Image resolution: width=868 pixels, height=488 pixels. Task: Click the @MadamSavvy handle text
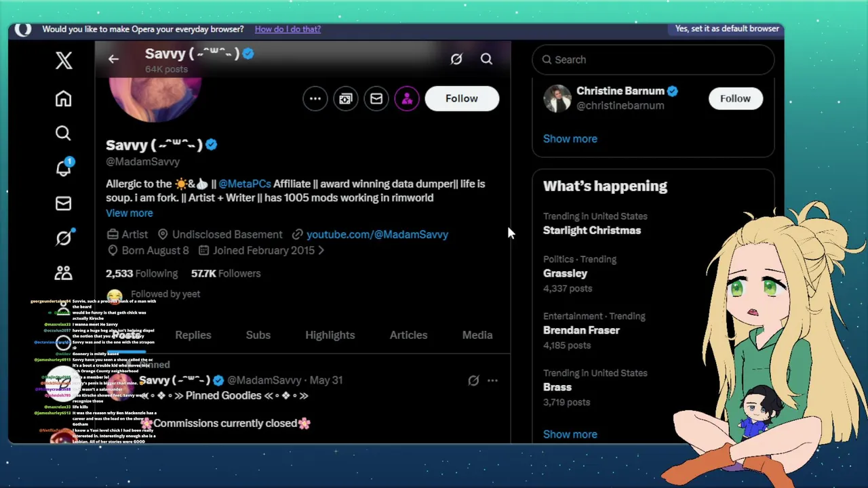coord(142,162)
